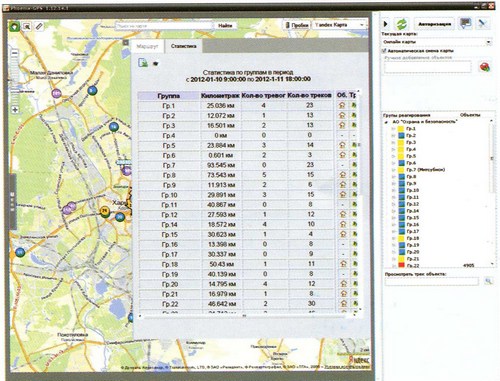Click the black play arrow in right panel

pos(386,24)
